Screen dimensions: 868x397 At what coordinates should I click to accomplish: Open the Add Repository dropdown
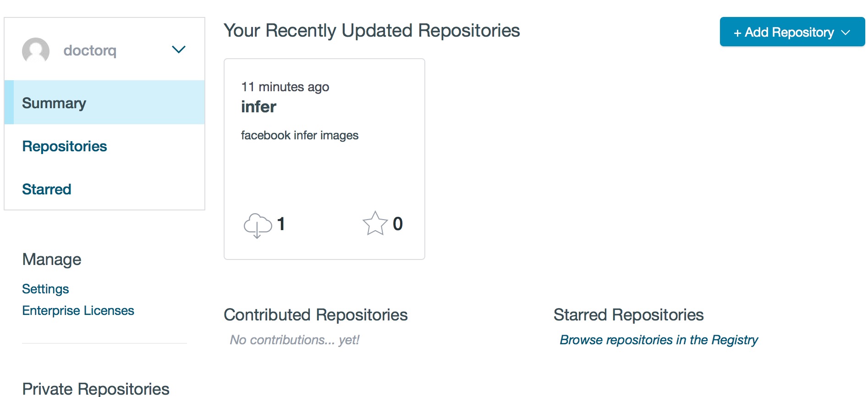point(792,32)
